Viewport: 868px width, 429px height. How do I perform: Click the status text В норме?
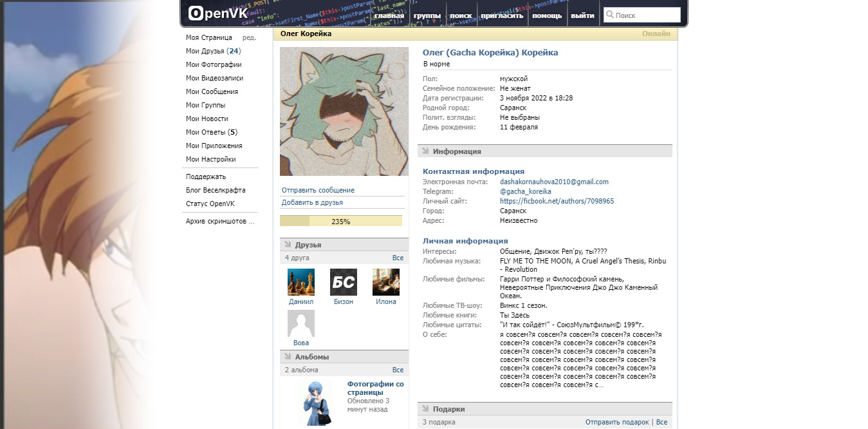click(436, 64)
